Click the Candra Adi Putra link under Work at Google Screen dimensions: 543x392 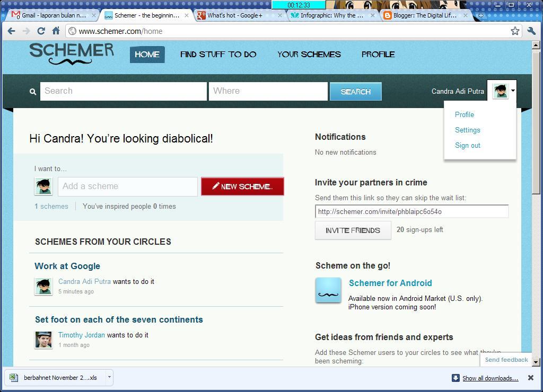[84, 281]
